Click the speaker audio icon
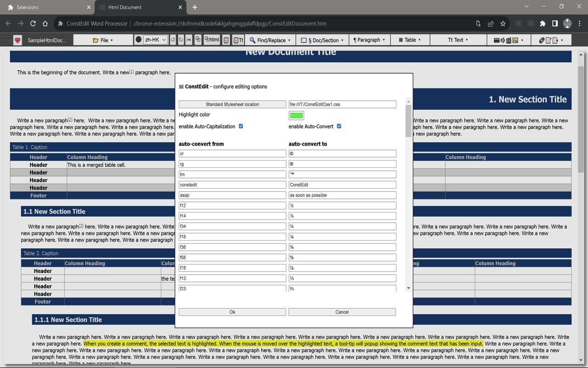The width and height of the screenshot is (588, 368). 503,40
